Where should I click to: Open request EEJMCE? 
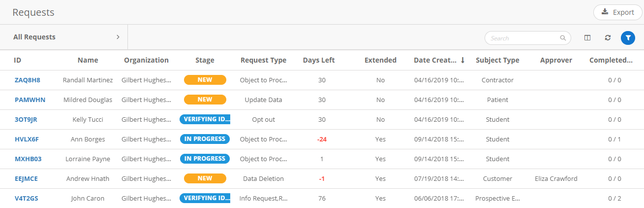pos(27,178)
